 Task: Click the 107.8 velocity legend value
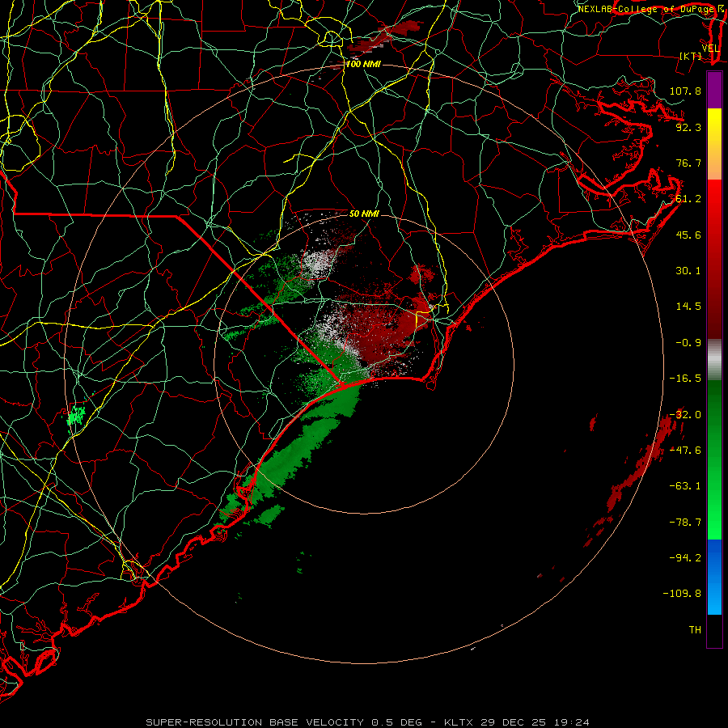(x=685, y=91)
